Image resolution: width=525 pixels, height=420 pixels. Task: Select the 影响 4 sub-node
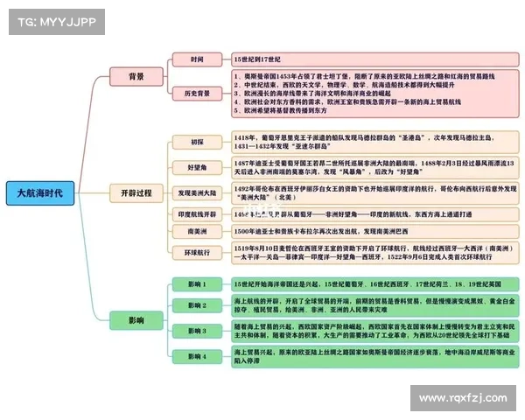click(x=197, y=356)
